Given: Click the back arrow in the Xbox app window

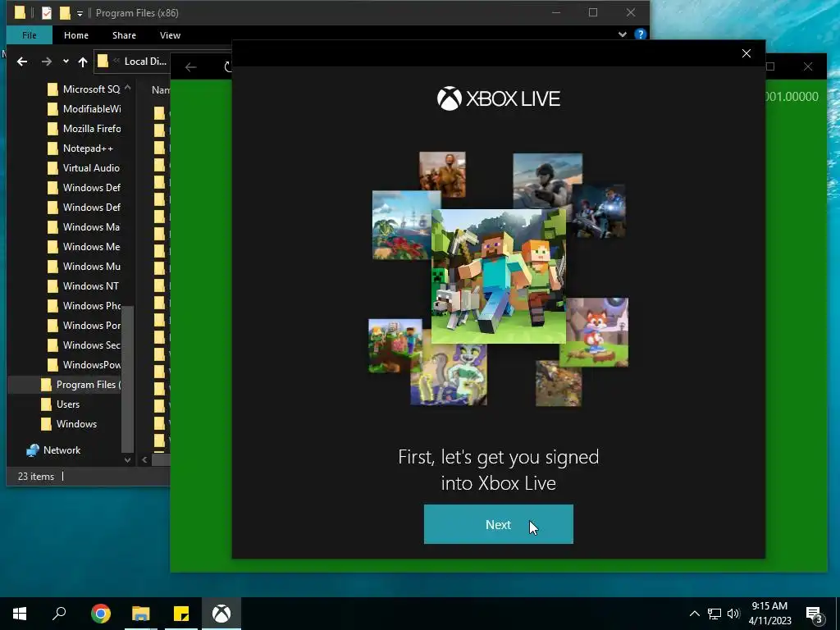Looking at the screenshot, I should pyautogui.click(x=190, y=67).
